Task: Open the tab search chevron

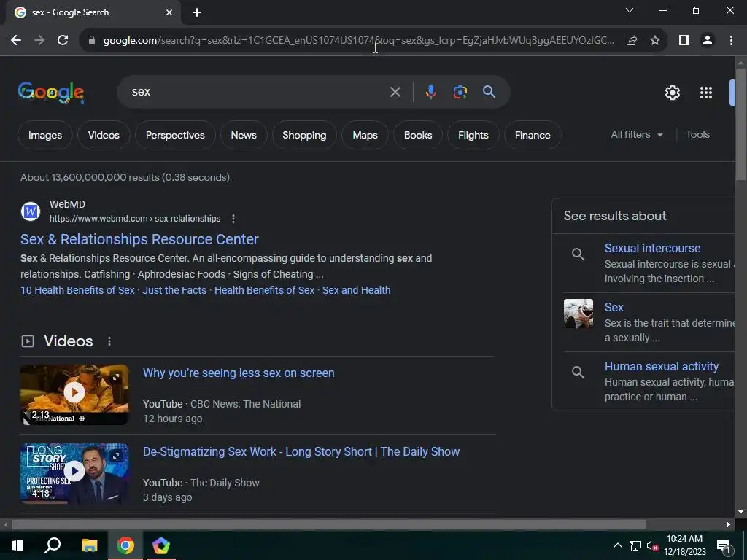Action: click(x=630, y=10)
